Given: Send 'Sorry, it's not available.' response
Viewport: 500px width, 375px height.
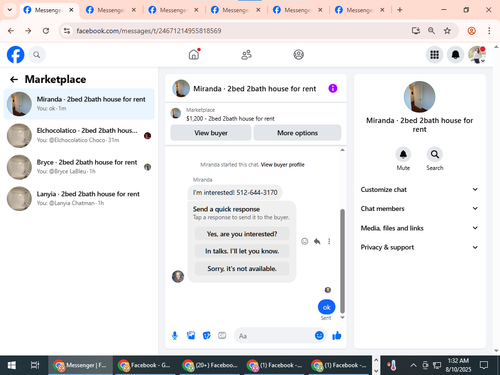Looking at the screenshot, I should tap(242, 268).
